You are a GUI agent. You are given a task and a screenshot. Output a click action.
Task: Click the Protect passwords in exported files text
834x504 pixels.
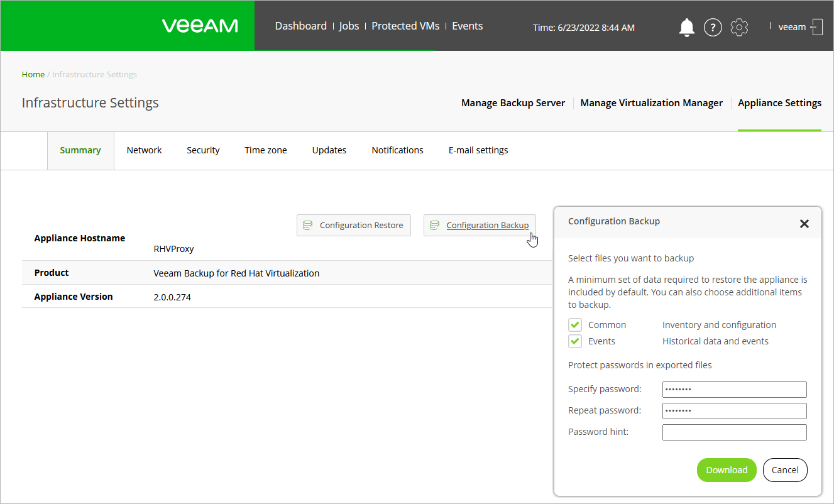pos(640,365)
